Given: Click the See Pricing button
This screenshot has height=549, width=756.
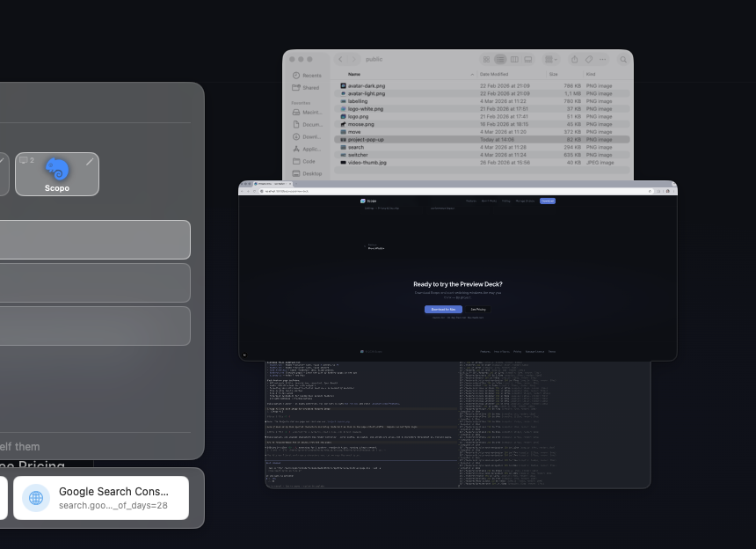Looking at the screenshot, I should 477,309.
